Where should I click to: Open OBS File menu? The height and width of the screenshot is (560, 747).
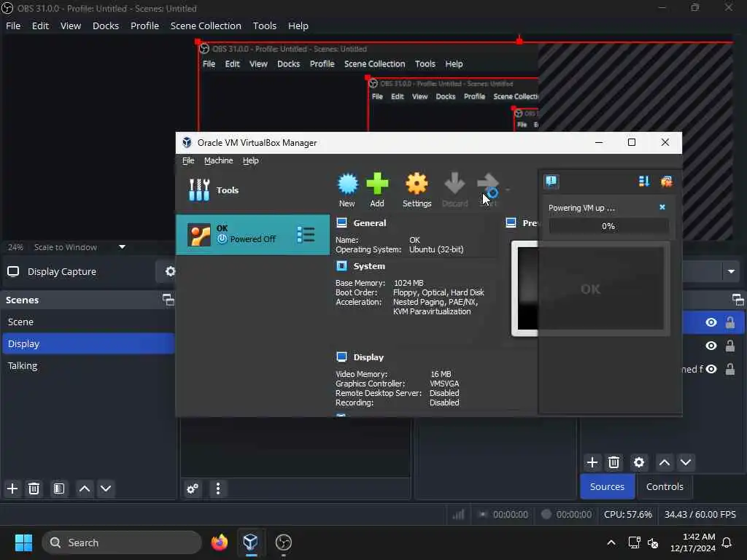tap(13, 26)
